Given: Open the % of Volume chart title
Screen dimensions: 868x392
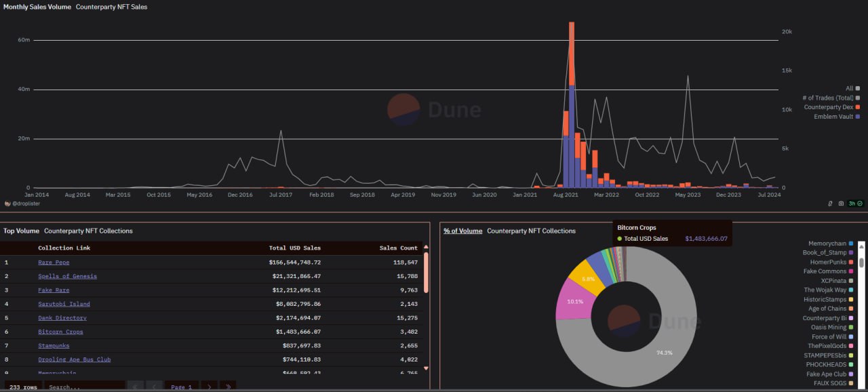Looking at the screenshot, I should coord(463,231).
